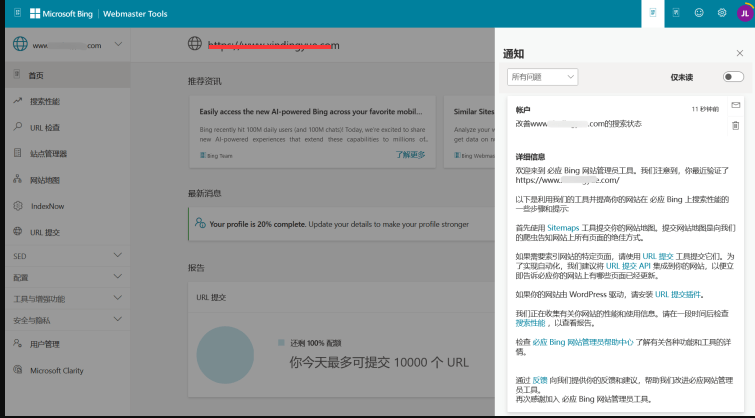Open the notifications panel icon in header

pos(653,13)
